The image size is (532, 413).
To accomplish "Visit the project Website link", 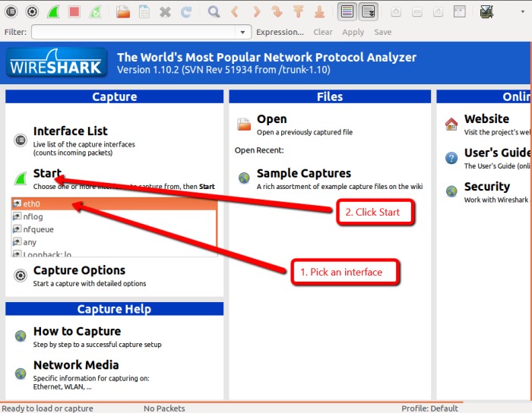I will 486,119.
